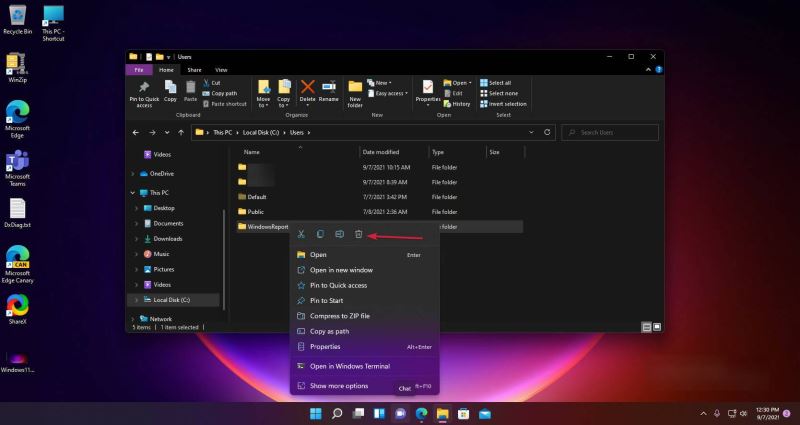
Task: Click the Properties icon in the ribbon
Action: (428, 93)
